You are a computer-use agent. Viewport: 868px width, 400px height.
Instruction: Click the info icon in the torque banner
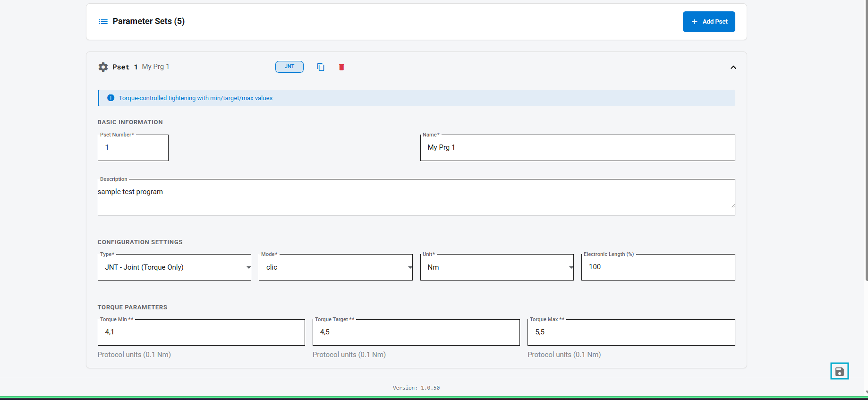111,98
